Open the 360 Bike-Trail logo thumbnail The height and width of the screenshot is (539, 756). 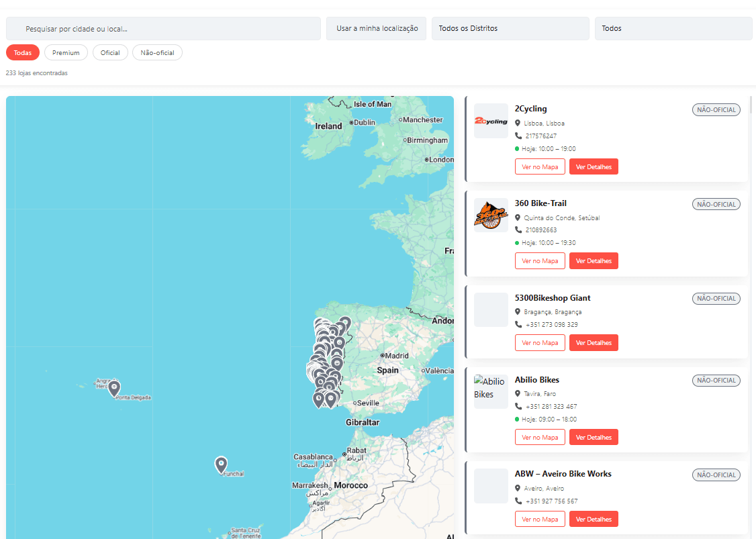pos(491,215)
